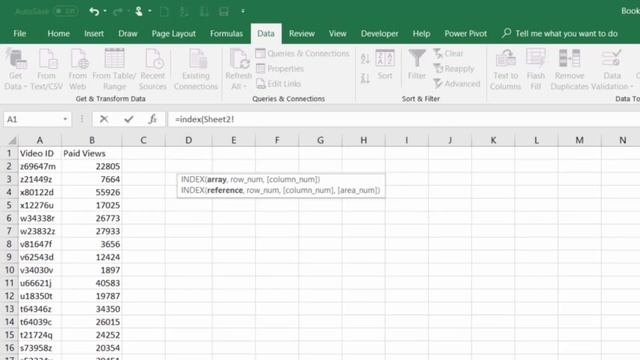Select cell containing z69647m

[40, 167]
